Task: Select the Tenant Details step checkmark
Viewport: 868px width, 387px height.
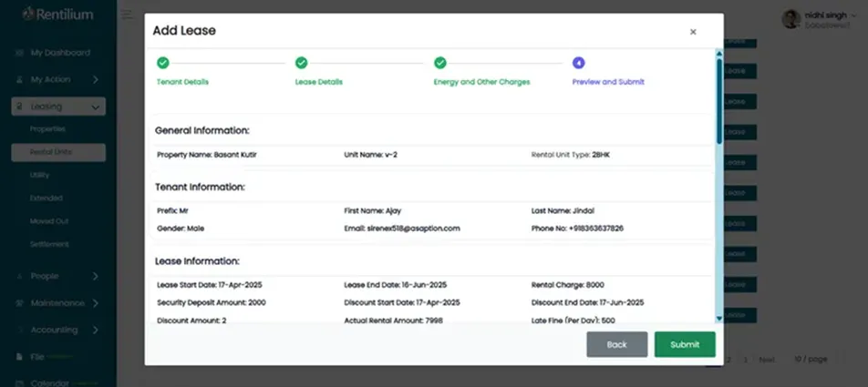Action: click(162, 63)
